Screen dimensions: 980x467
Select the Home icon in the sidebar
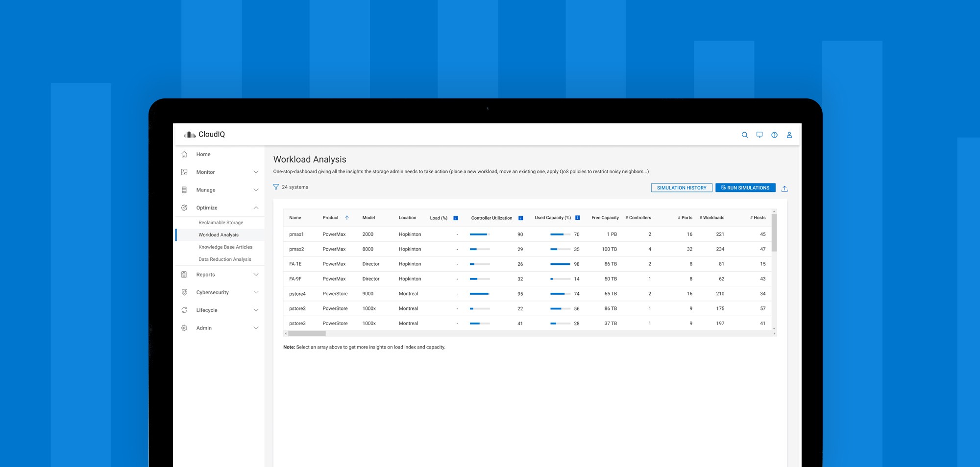point(184,154)
